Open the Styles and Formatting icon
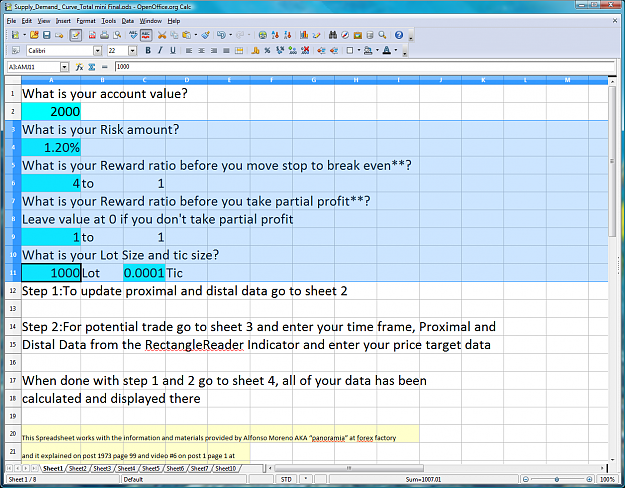The image size is (625, 488). 16,51
